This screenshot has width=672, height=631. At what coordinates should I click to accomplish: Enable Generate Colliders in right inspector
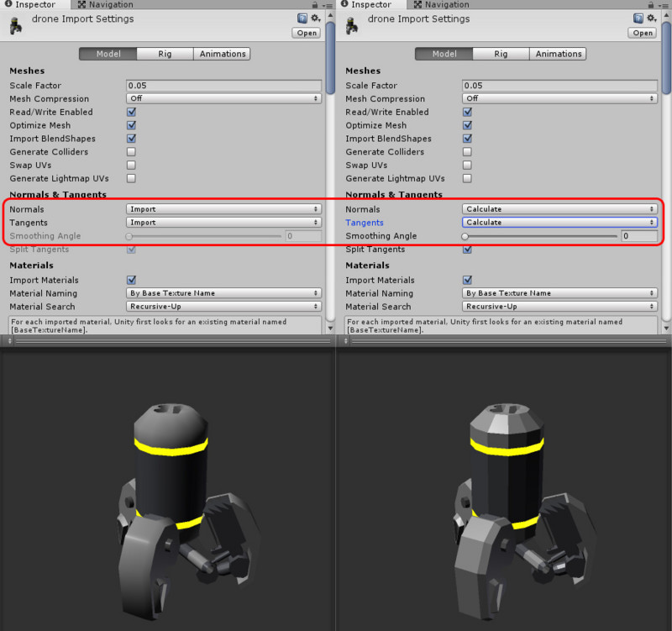coord(468,152)
